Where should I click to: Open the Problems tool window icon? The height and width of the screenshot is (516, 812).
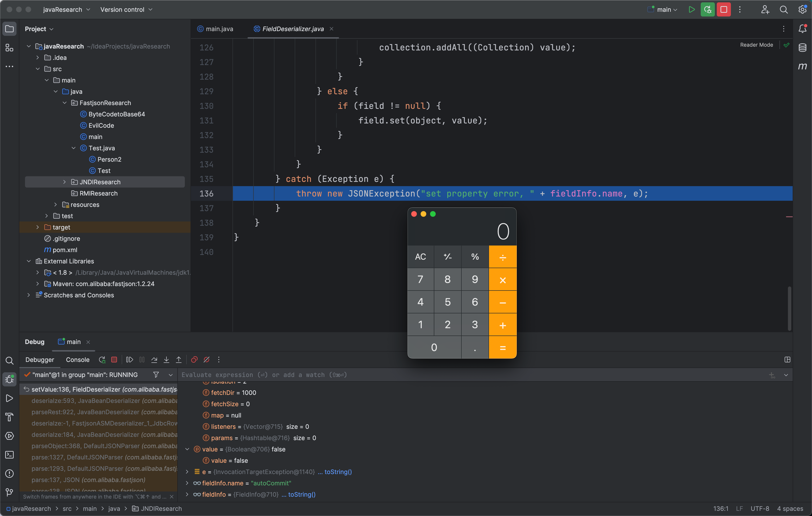[x=9, y=474]
